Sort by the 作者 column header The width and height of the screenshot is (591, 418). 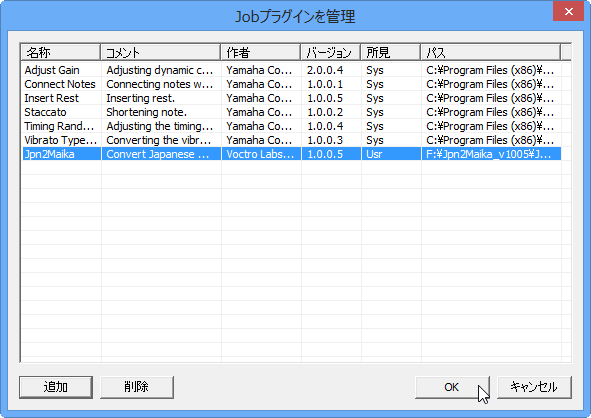[261, 52]
